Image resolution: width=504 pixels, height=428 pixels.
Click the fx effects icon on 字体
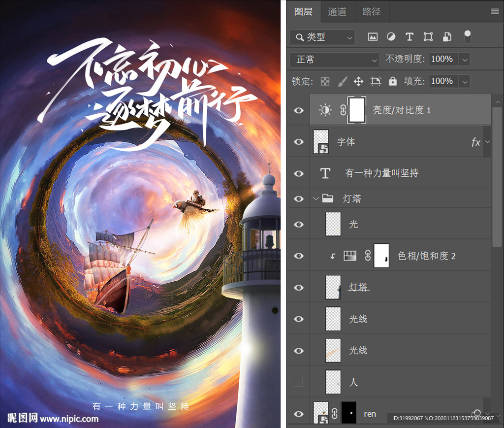pyautogui.click(x=476, y=142)
